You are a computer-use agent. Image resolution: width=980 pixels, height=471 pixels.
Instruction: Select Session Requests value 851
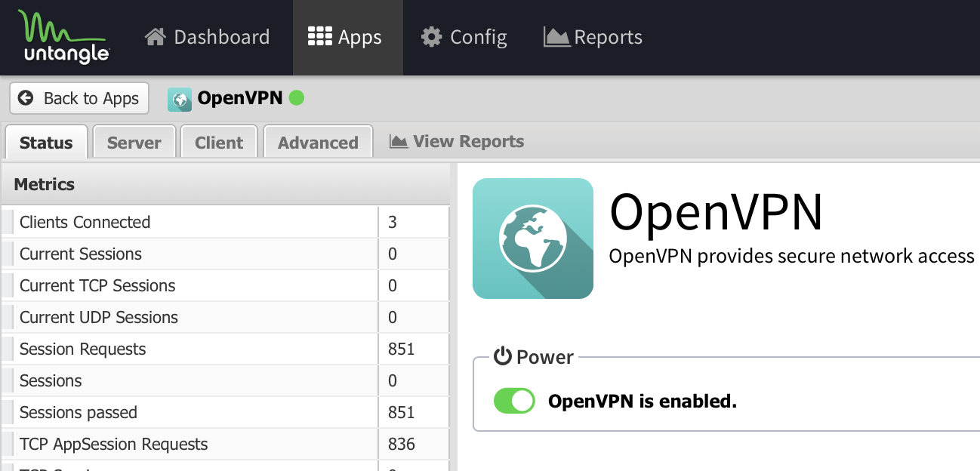[x=401, y=349]
